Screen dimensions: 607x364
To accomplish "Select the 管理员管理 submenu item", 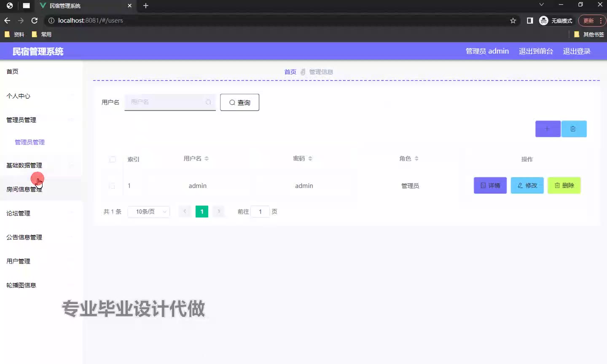I will coord(30,142).
